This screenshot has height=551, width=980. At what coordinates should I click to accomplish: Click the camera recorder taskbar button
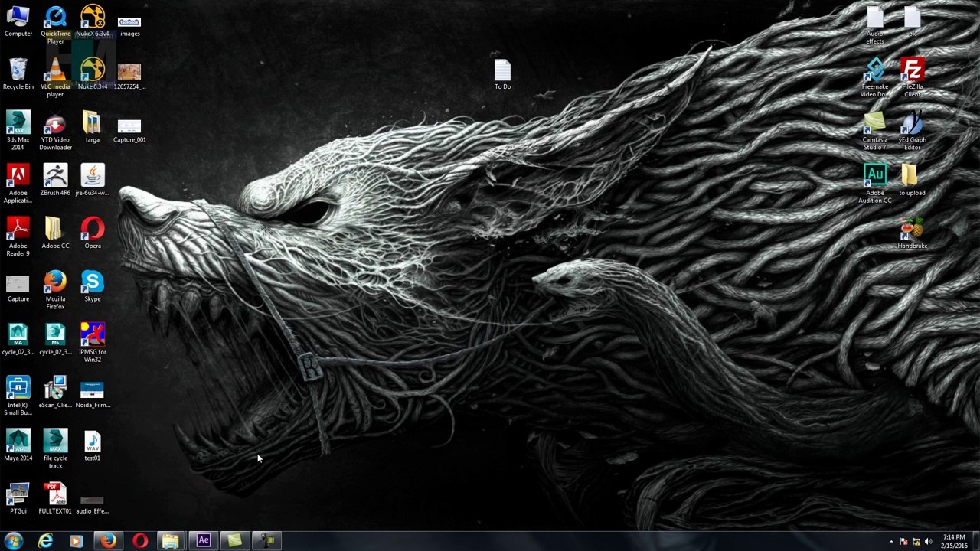click(267, 541)
